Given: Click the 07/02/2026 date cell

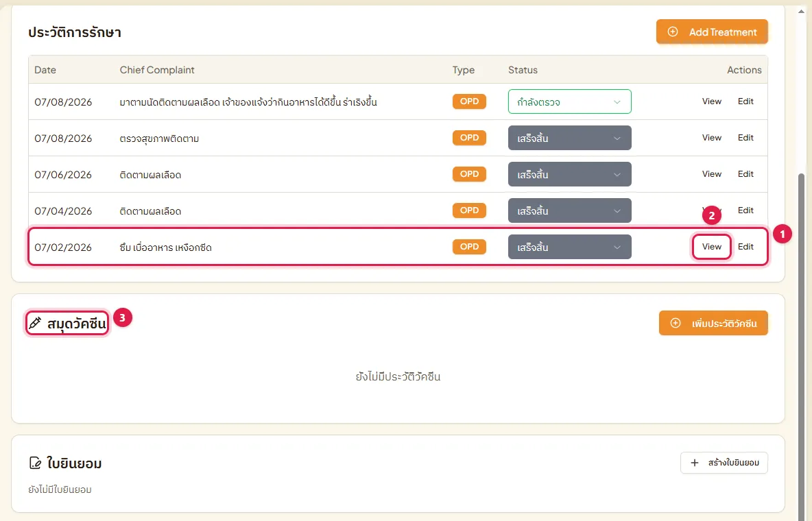Looking at the screenshot, I should click(x=63, y=247).
